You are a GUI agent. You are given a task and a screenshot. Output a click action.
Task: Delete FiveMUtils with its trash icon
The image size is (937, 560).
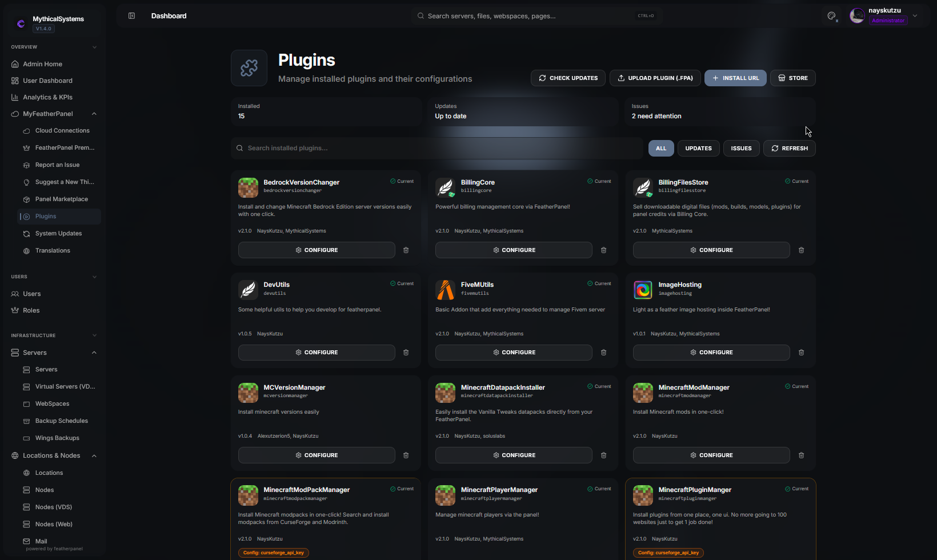pos(603,353)
